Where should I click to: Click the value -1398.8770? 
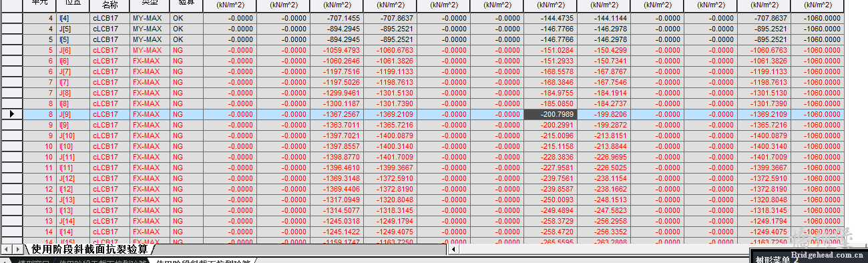pyautogui.click(x=337, y=157)
